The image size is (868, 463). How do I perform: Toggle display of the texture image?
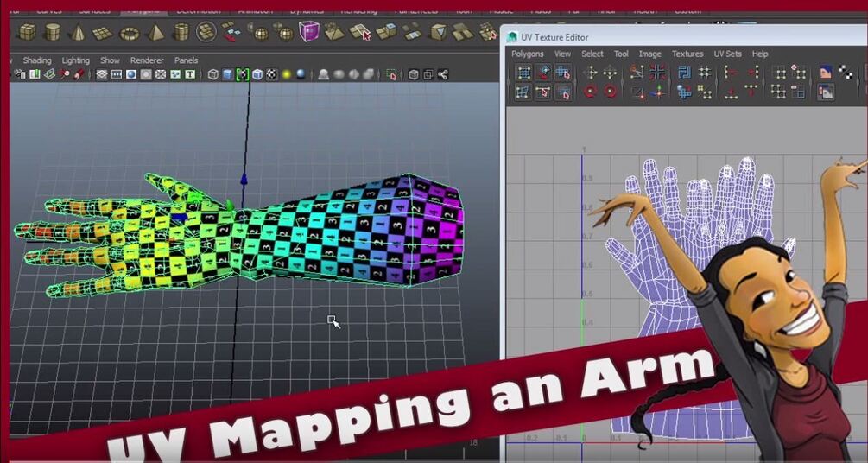pos(826,72)
